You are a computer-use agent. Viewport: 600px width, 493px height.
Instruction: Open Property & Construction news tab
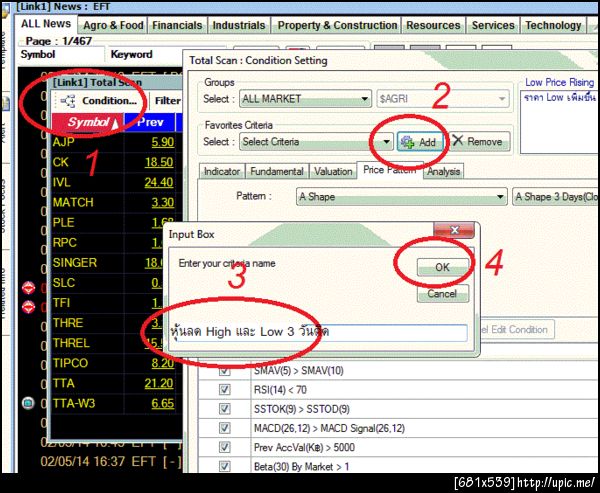click(337, 25)
